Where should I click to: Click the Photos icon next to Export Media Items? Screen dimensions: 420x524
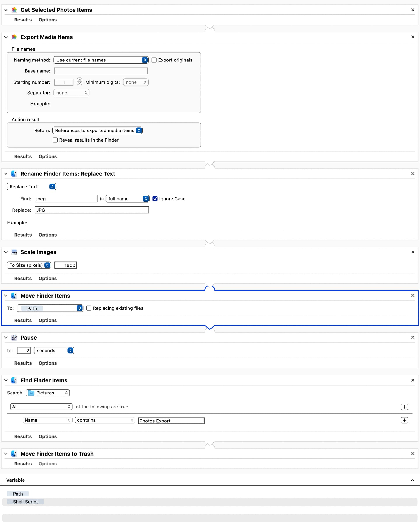(x=14, y=37)
